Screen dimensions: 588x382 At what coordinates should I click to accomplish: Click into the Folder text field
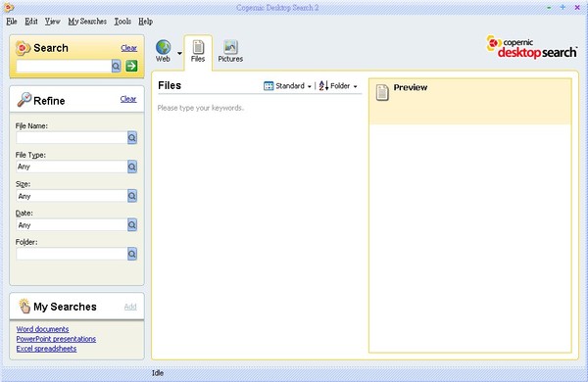[x=72, y=254]
